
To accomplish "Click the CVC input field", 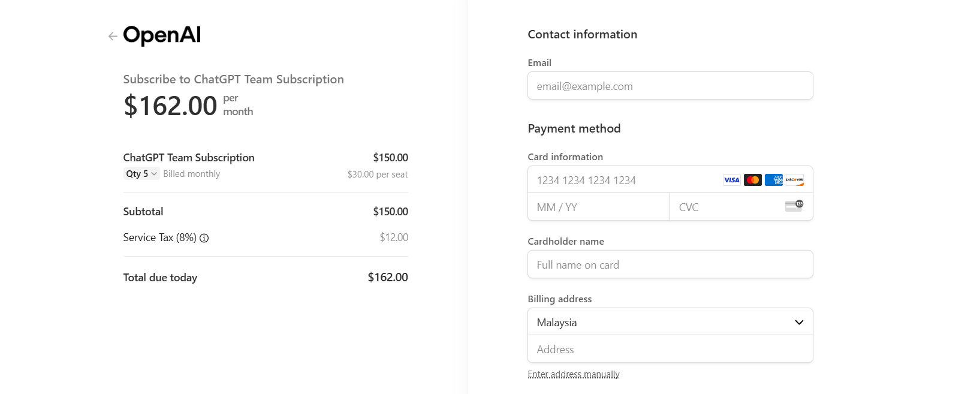I will point(741,207).
